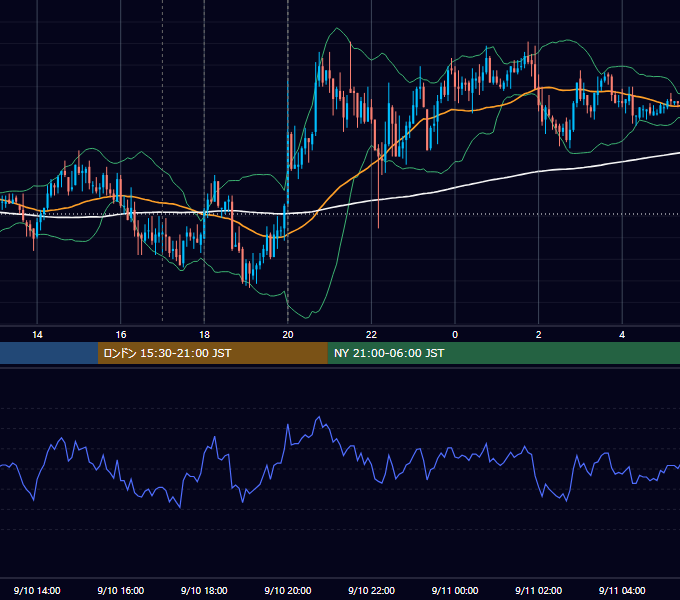Click hour label 22 on the chart axis
The height and width of the screenshot is (600, 680).
372,335
